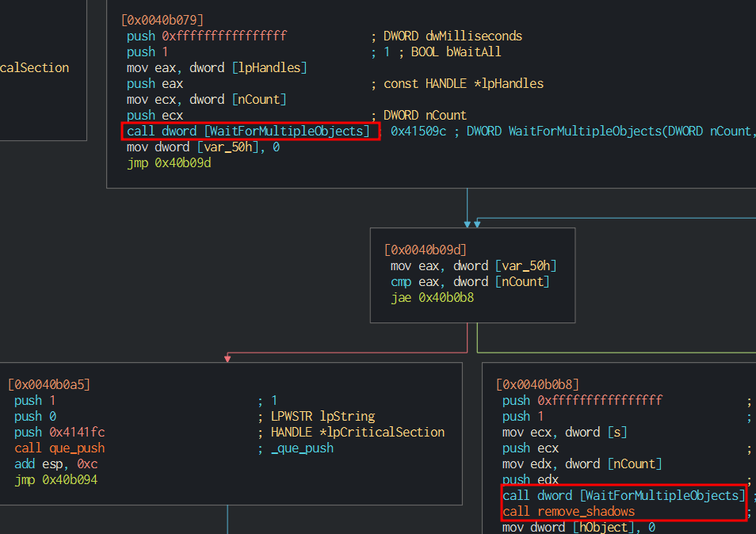Click the cmp eax, dword [nCount] instruction
The image size is (756, 534).
pyautogui.click(x=471, y=281)
